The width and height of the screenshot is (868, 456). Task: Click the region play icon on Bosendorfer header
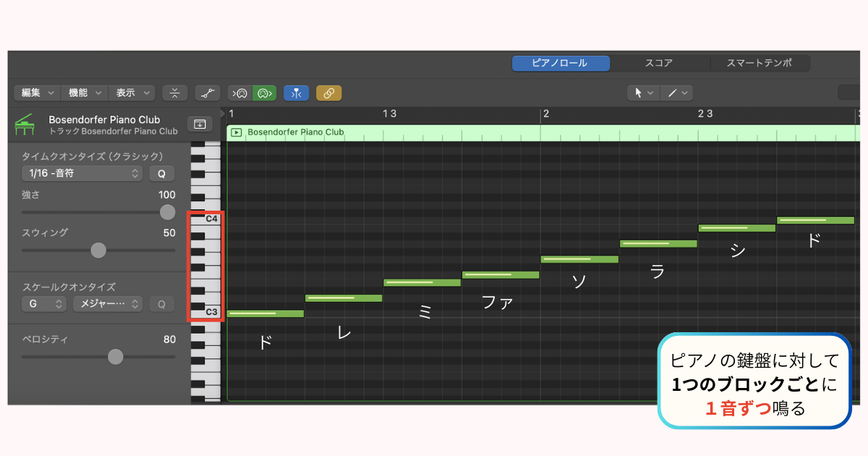(237, 132)
